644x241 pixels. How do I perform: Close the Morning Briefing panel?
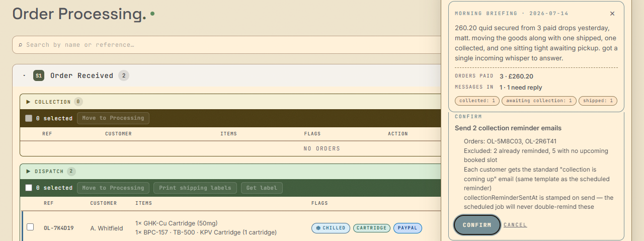click(x=612, y=14)
